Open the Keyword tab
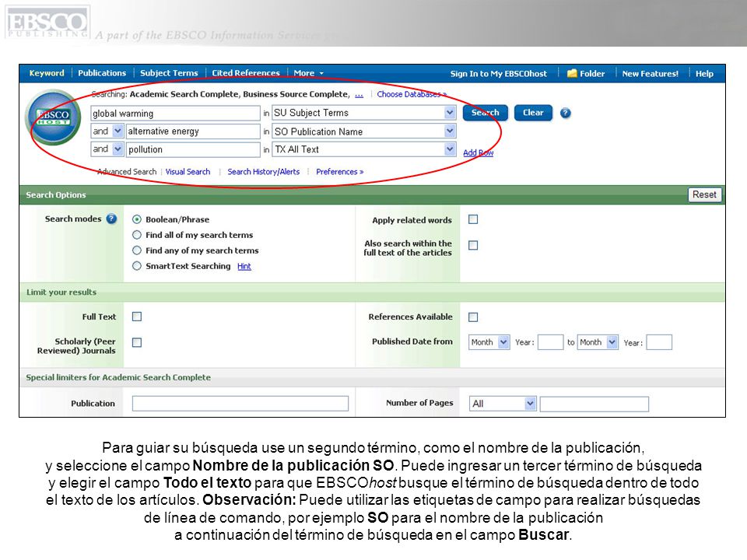747x560 pixels. click(x=47, y=73)
